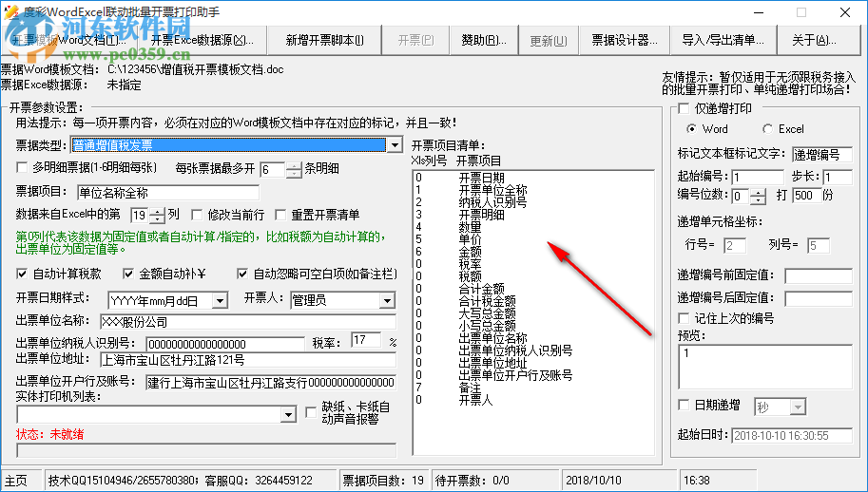Click the 赞助(R) button
868x492 pixels.
484,40
